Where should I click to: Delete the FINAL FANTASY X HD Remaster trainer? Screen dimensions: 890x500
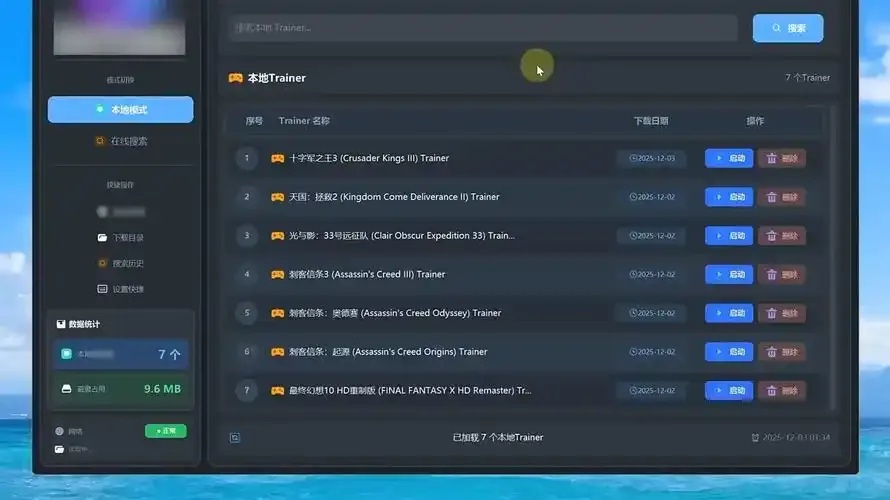(x=782, y=390)
